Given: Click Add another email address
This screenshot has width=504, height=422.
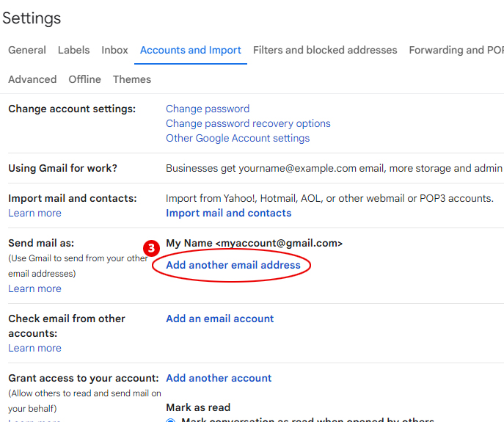Looking at the screenshot, I should pos(233,265).
